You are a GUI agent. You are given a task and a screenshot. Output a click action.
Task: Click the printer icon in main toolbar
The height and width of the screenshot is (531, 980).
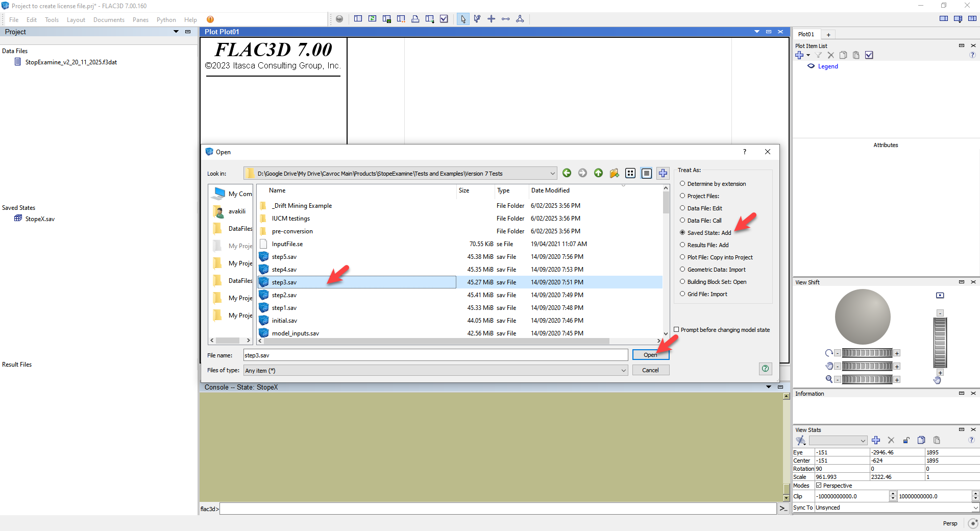click(x=415, y=19)
